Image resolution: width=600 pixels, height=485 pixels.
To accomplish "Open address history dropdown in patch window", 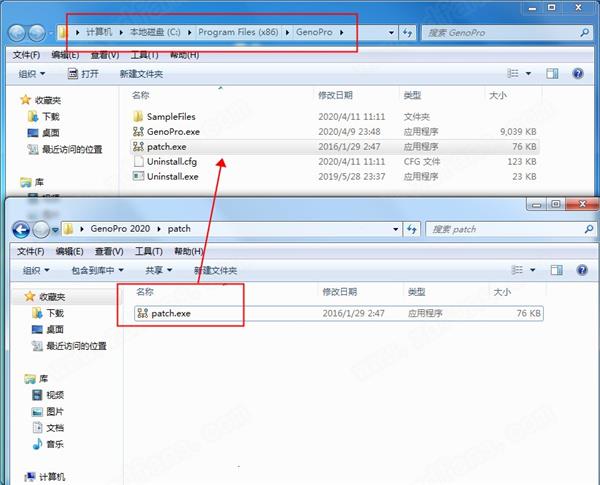I will coord(396,229).
